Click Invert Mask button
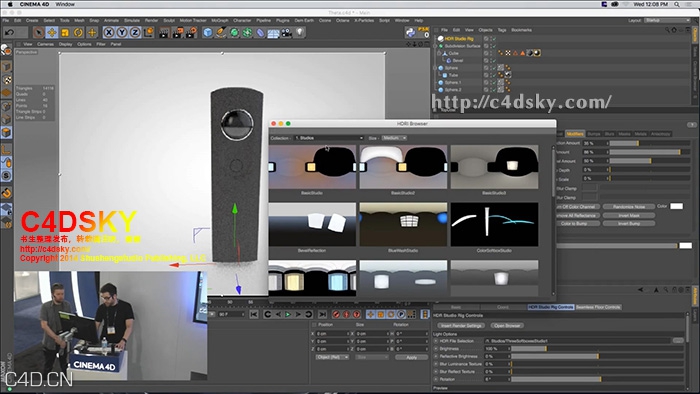The image size is (700, 394). [629, 215]
